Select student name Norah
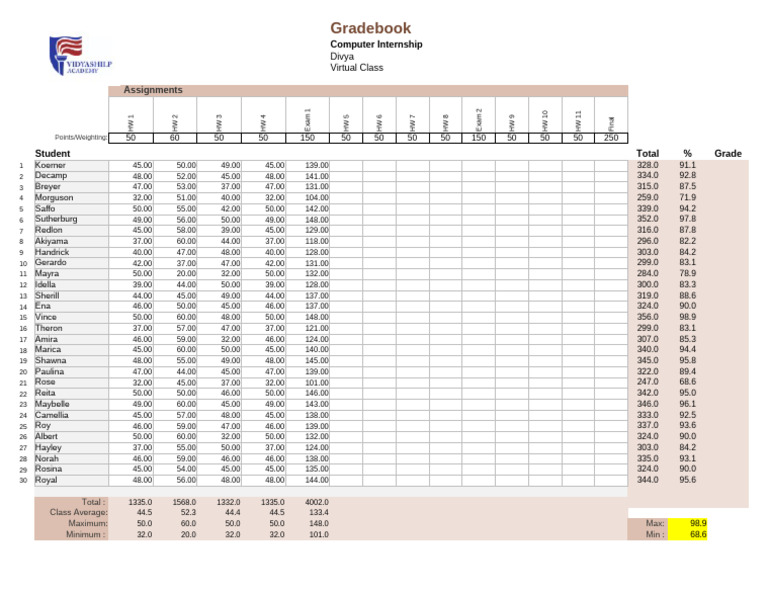Viewport: 768px width, 594px height. [47, 458]
